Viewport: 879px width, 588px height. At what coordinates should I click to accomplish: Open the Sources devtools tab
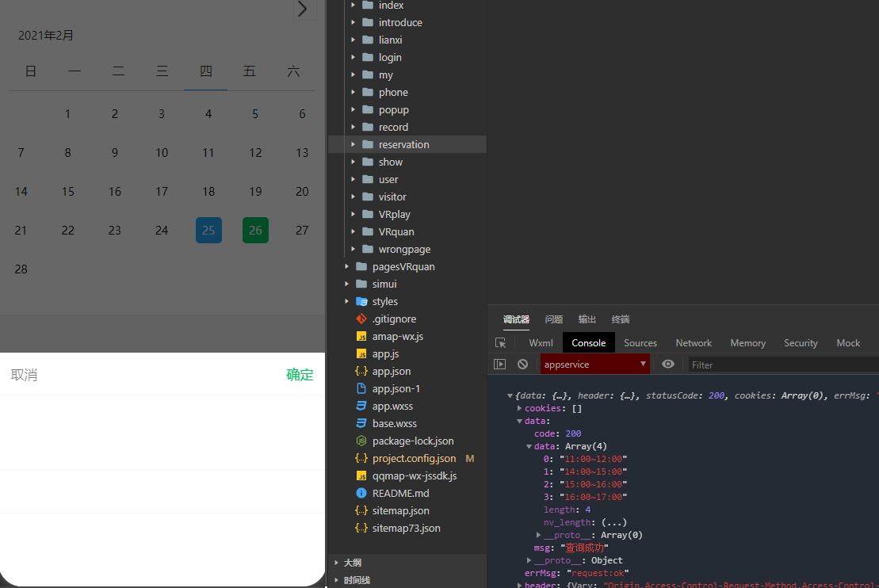click(640, 343)
